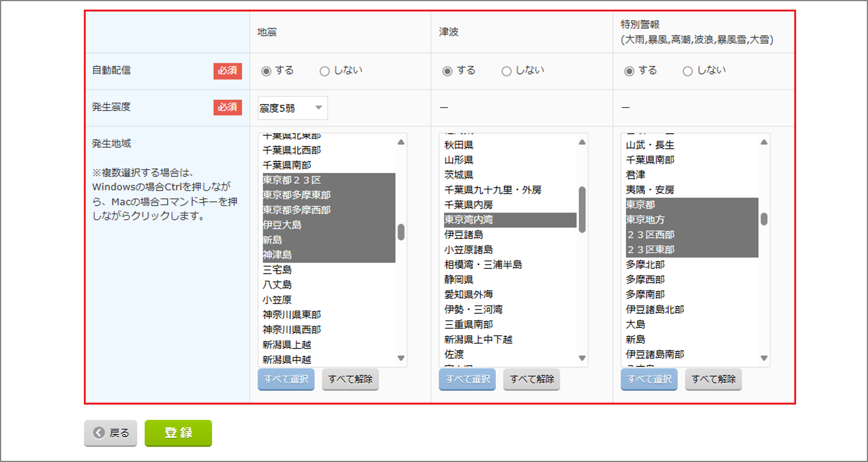This screenshot has height=462, width=868.
Task: Click down arrow of 津波 list scrollbar
Action: (x=582, y=358)
